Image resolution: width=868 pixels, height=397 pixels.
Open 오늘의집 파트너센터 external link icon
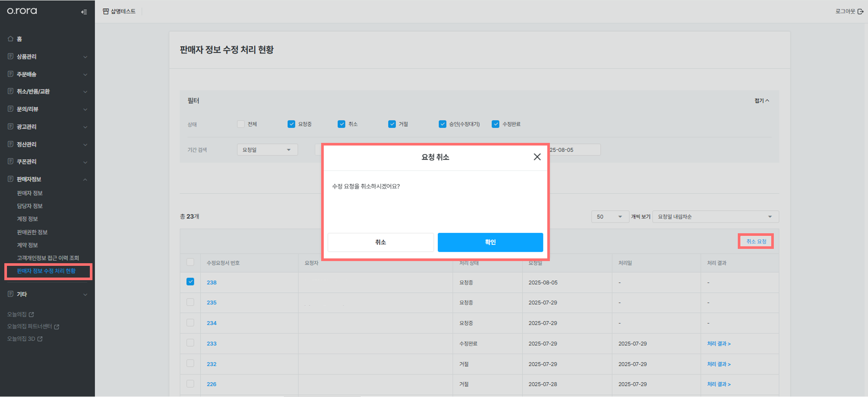[56, 326]
